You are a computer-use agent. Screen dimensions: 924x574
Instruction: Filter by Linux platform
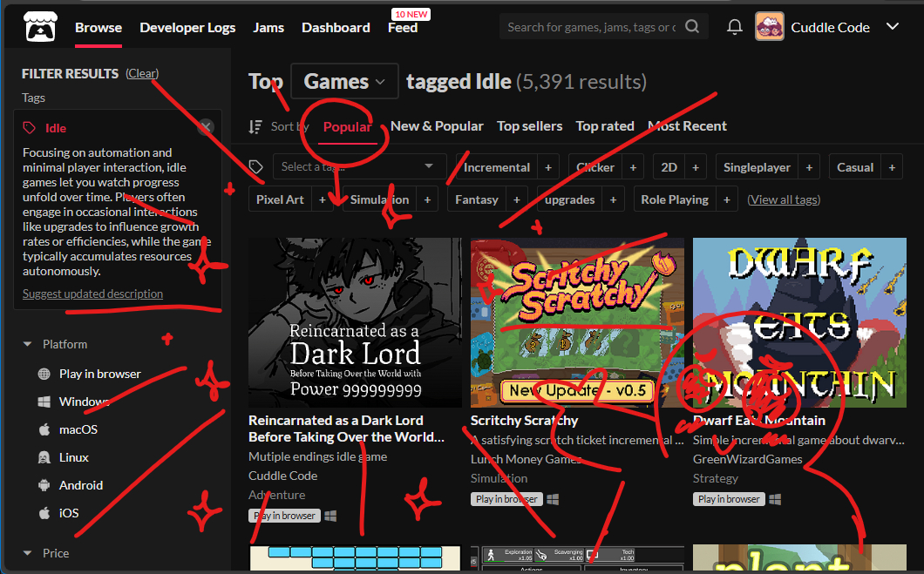[74, 457]
